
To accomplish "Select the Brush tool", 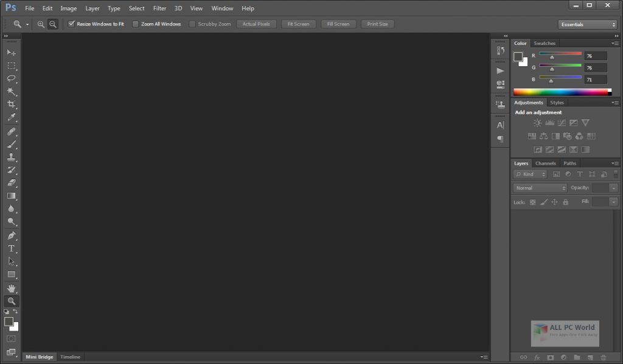I will pos(11,144).
